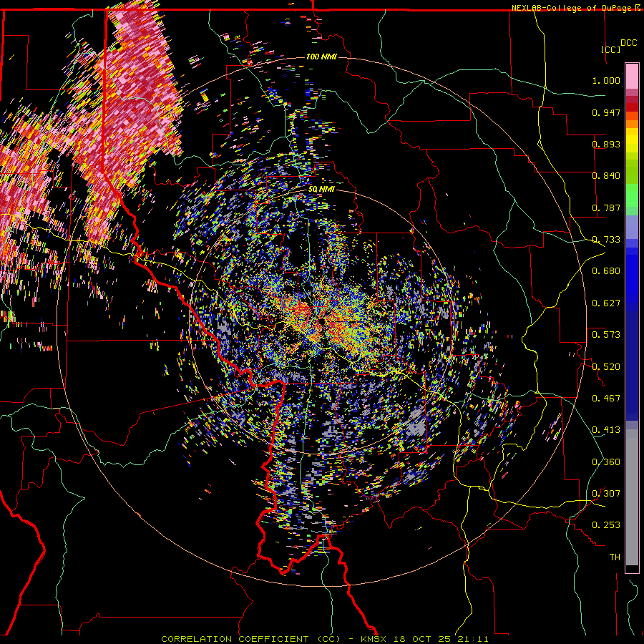Click the TH threshold label on the scale
This screenshot has width=644, height=644.
[x=615, y=557]
